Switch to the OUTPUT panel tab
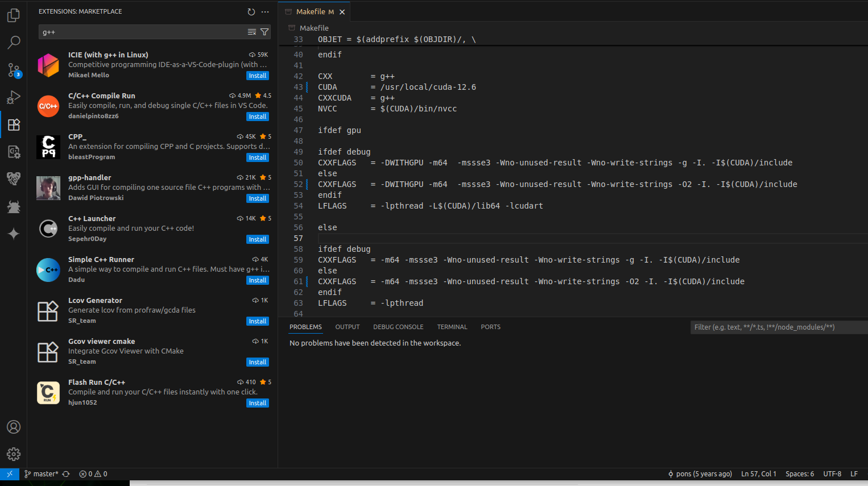 [348, 327]
